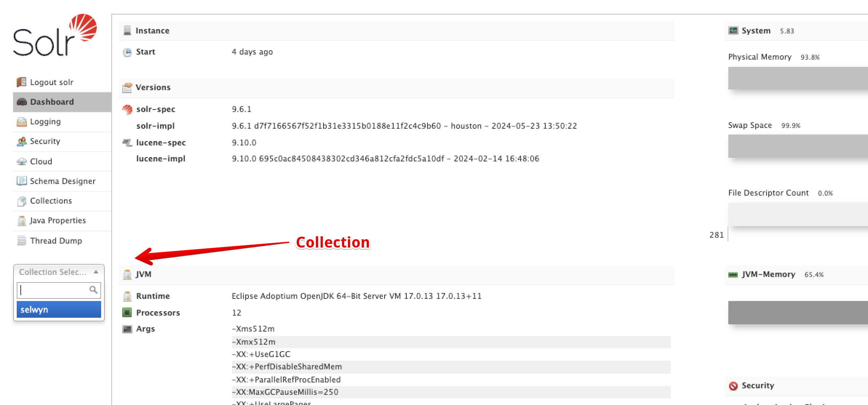868x405 pixels.
Task: Click the File Descriptor Count bar
Action: pyautogui.click(x=798, y=214)
